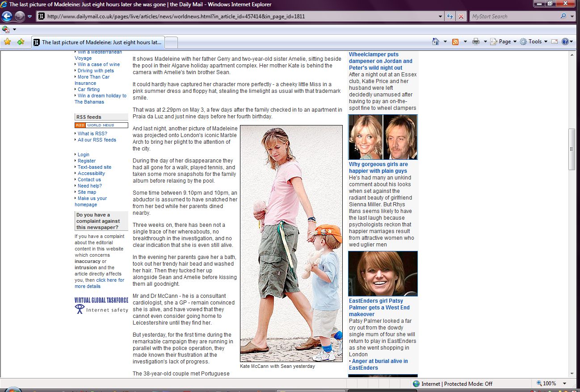This screenshot has width=580, height=392.
Task: Open the search provider dropdown arrow
Action: tap(573, 17)
